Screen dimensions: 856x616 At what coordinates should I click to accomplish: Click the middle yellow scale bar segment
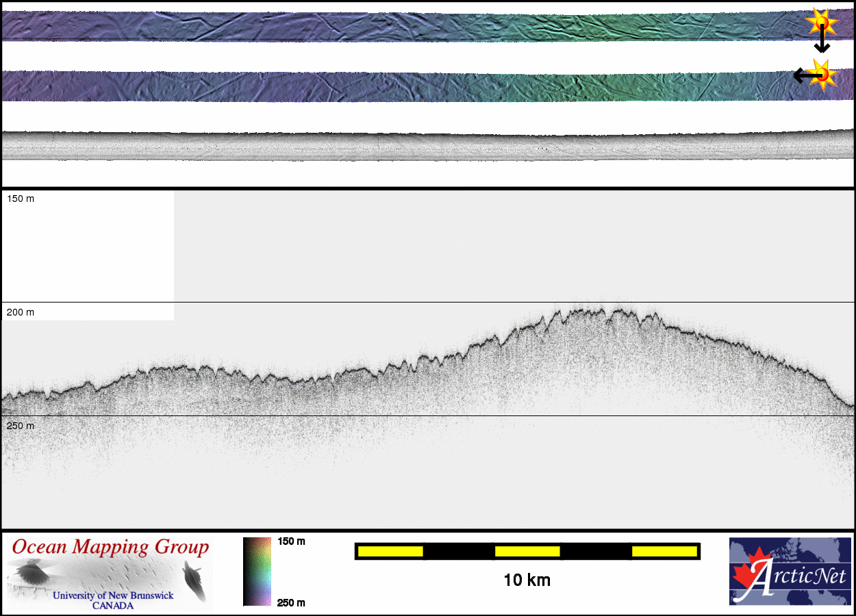[527, 551]
